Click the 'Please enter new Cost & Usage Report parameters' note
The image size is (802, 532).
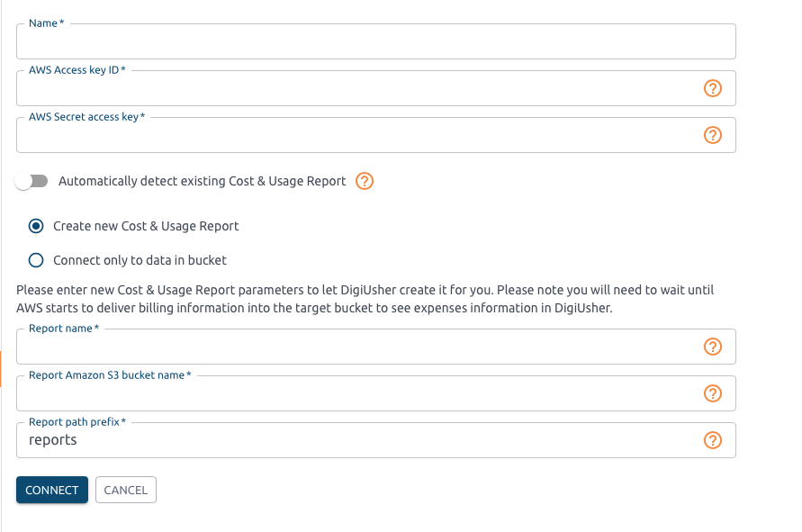pyautogui.click(x=365, y=299)
